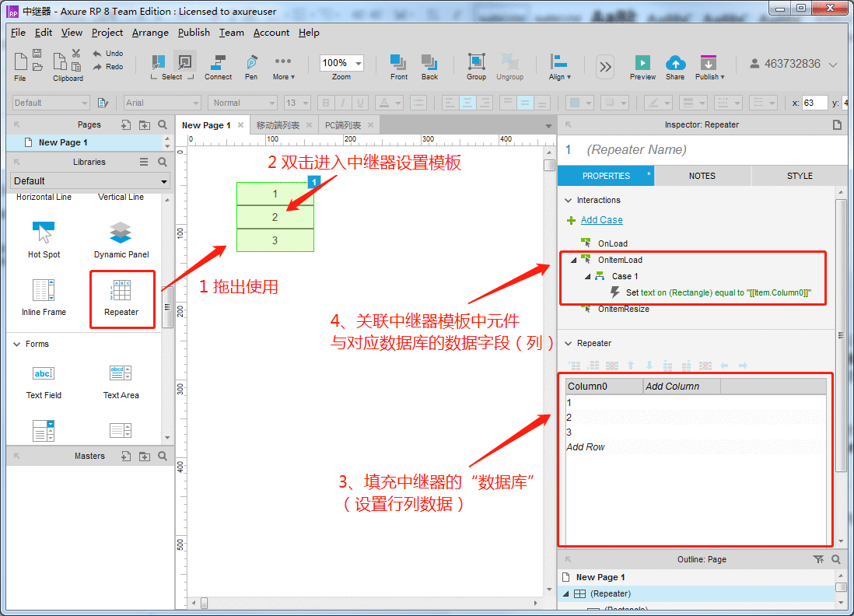Click the New File icon
This screenshot has height=616, width=854.
[20, 61]
